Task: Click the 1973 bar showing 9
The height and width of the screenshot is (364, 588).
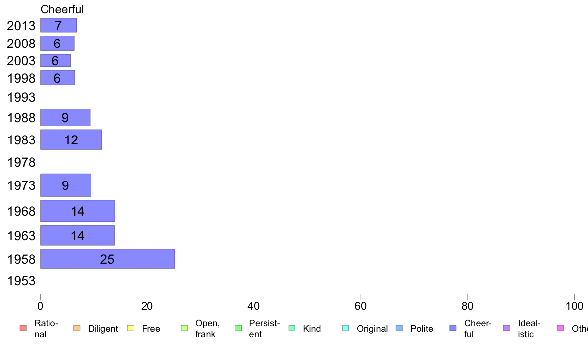Action: pyautogui.click(x=66, y=185)
